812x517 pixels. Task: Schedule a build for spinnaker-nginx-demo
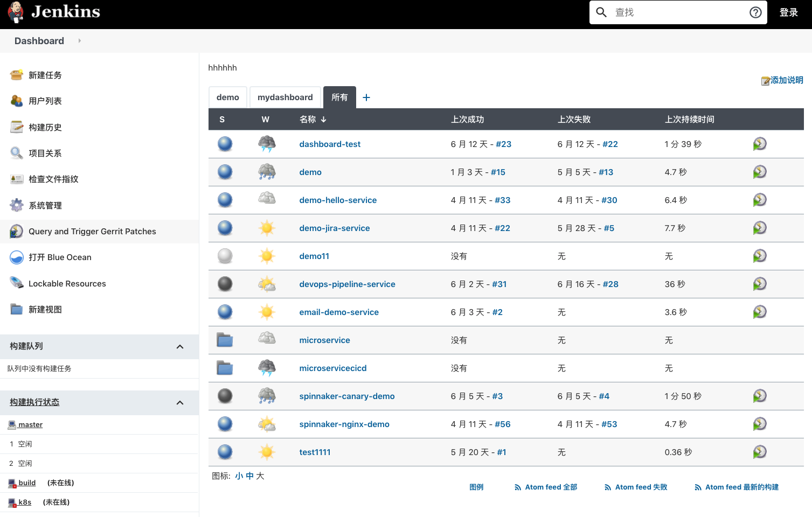pyautogui.click(x=760, y=424)
